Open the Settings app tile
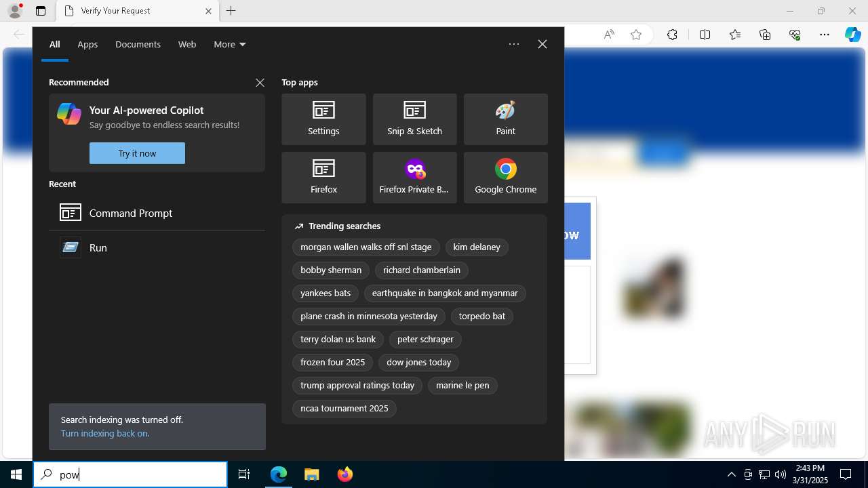 (x=323, y=119)
